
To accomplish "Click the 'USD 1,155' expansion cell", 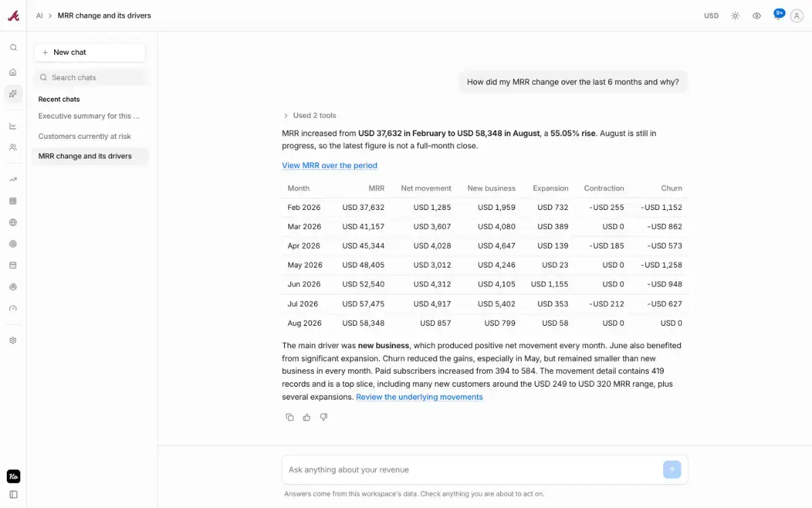I will pos(549,284).
